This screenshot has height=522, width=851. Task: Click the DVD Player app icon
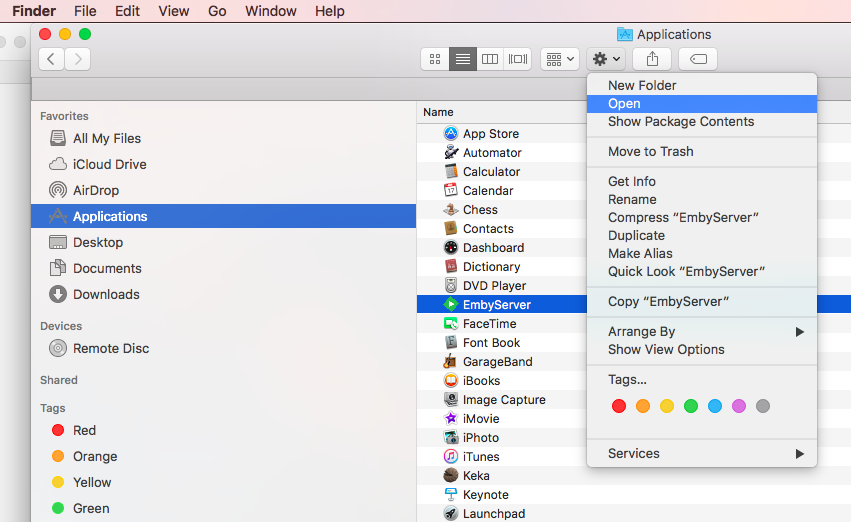[450, 285]
